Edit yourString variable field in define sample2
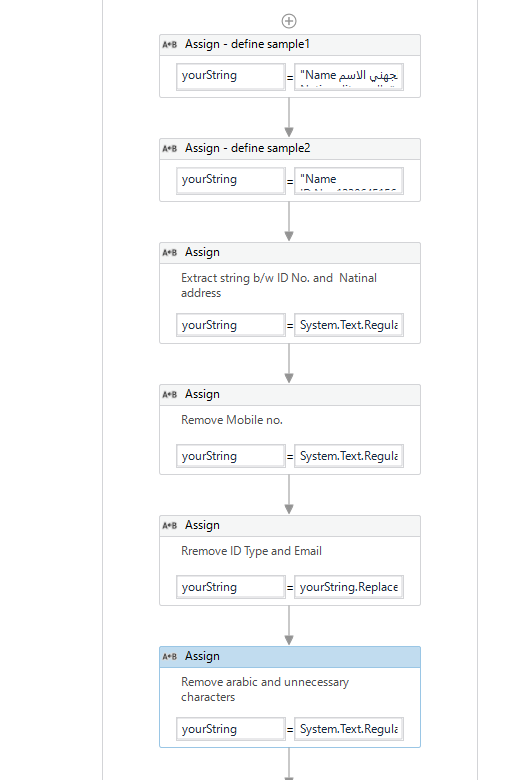Screen dimensions: 518x780 (x=231, y=180)
